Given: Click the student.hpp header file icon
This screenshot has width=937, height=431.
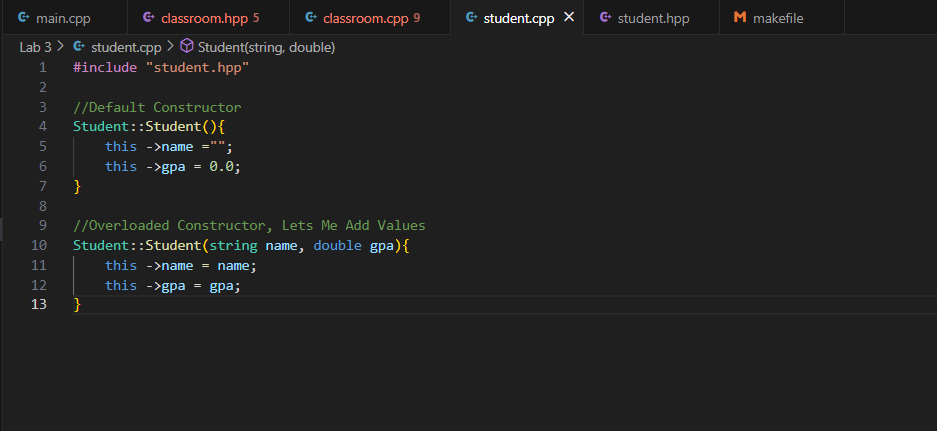Looking at the screenshot, I should [x=605, y=17].
